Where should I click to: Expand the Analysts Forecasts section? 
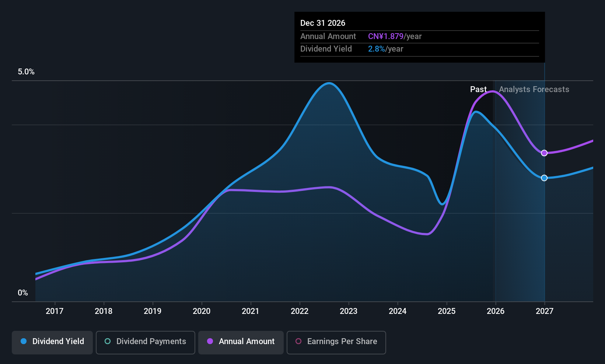coord(534,89)
